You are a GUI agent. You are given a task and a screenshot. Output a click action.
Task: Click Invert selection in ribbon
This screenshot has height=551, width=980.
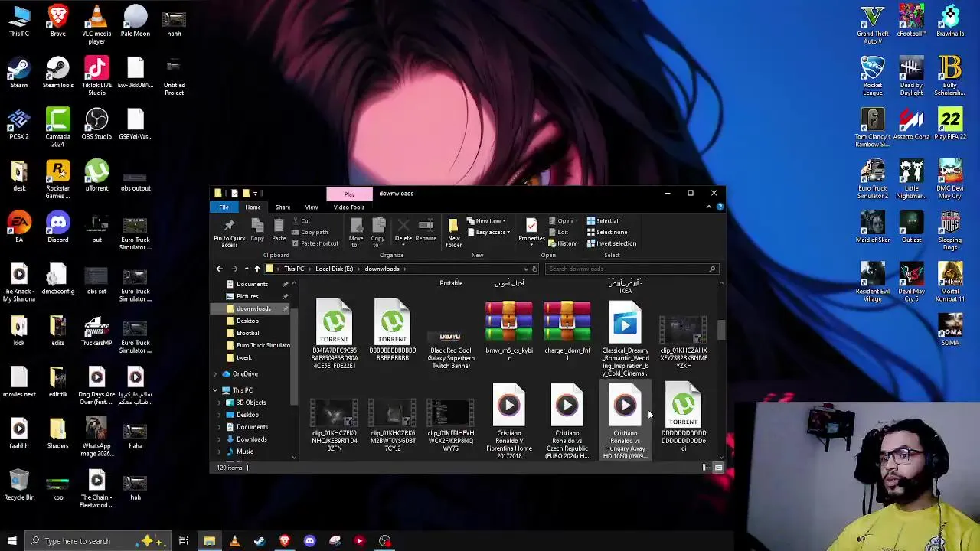point(611,243)
